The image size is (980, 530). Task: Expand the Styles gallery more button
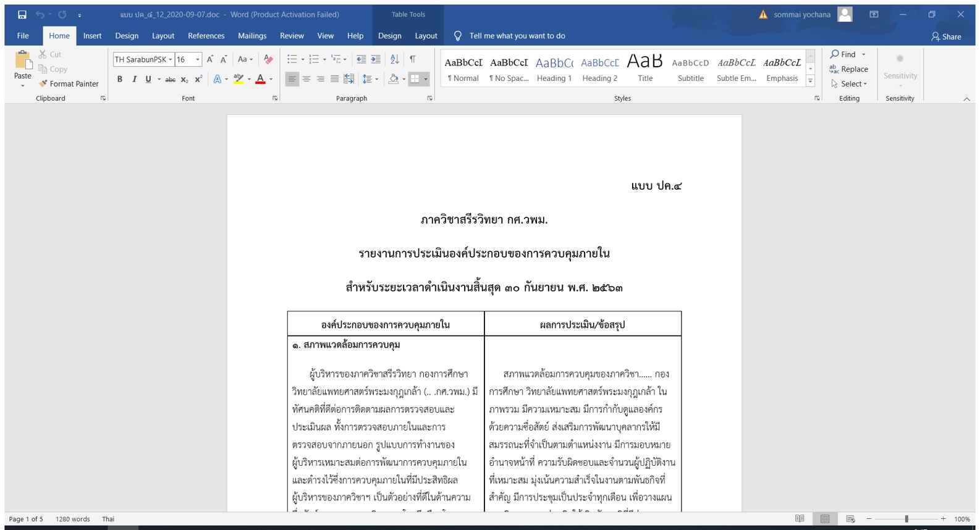point(810,82)
